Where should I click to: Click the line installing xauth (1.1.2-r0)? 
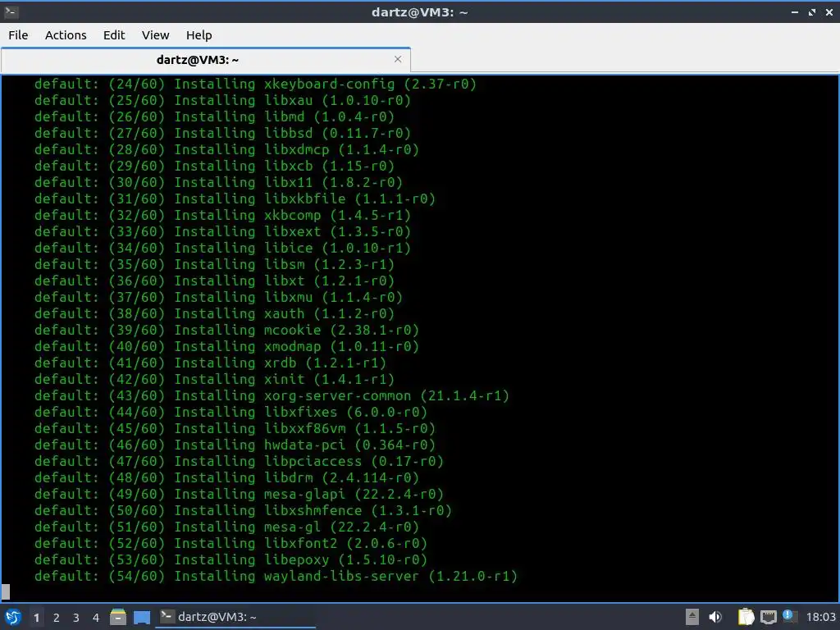tap(214, 314)
